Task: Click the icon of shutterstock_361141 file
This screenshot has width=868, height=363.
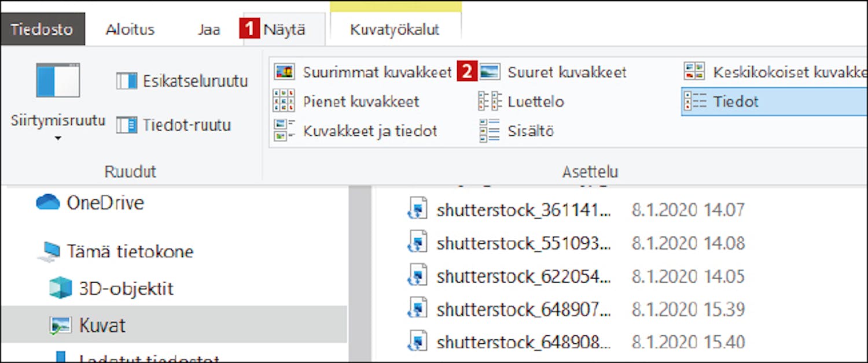Action: [417, 209]
